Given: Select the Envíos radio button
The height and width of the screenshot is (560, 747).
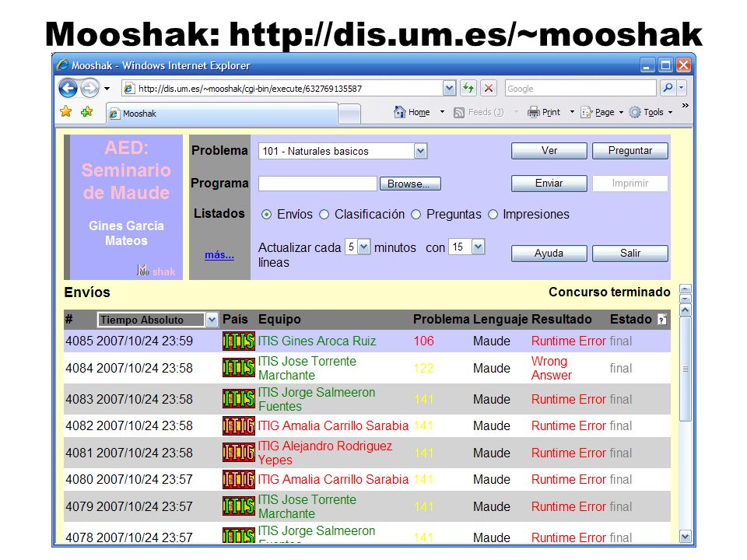Looking at the screenshot, I should pyautogui.click(x=266, y=215).
